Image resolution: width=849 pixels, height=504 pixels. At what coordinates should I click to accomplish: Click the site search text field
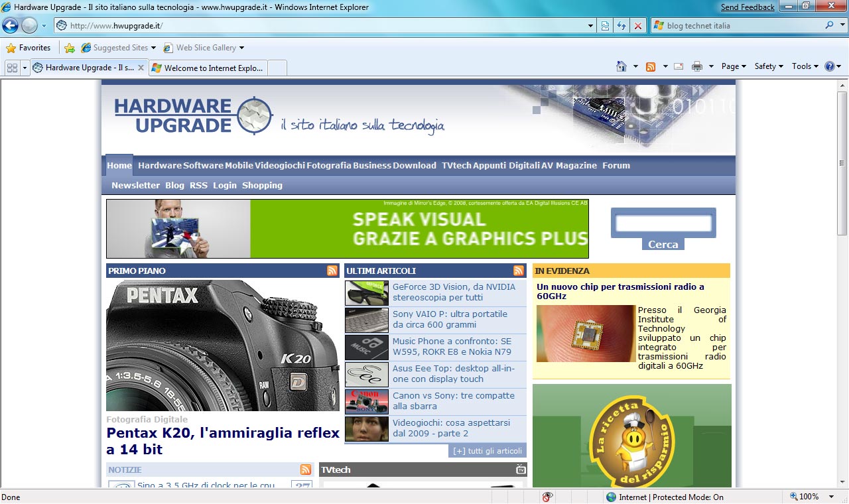[x=663, y=223]
